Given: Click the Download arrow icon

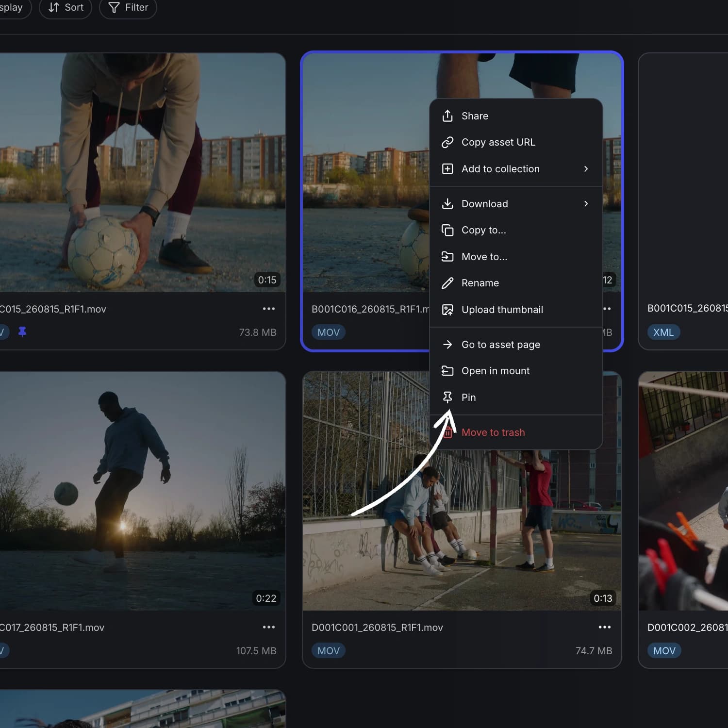Looking at the screenshot, I should (x=447, y=204).
